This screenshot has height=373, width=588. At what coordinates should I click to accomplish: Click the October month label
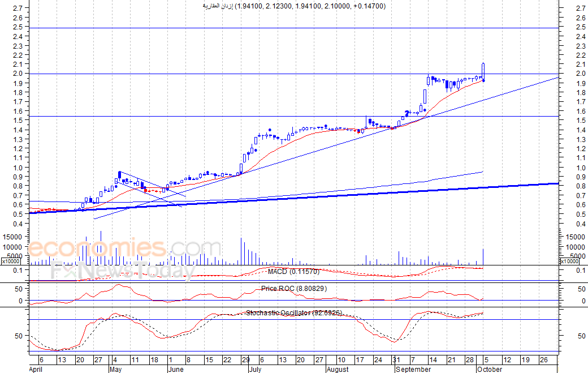pos(490,369)
